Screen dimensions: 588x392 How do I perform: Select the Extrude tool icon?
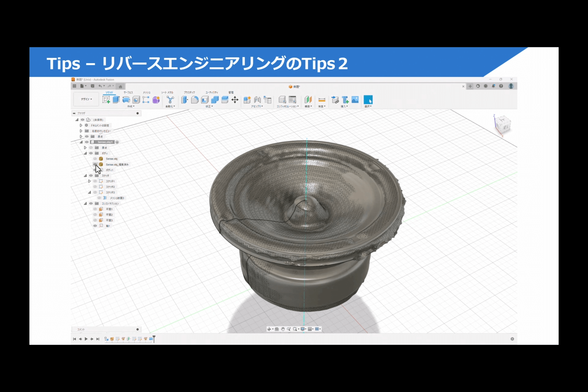tap(116, 100)
